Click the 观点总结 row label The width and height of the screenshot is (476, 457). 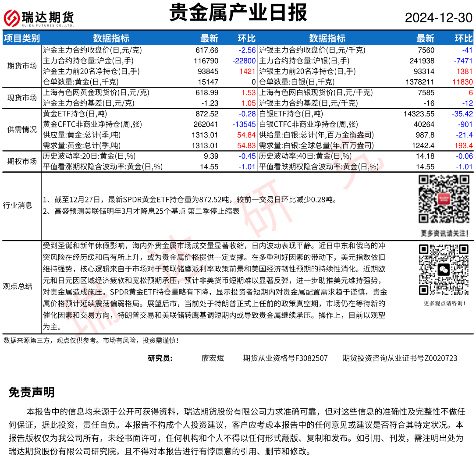coord(18,287)
